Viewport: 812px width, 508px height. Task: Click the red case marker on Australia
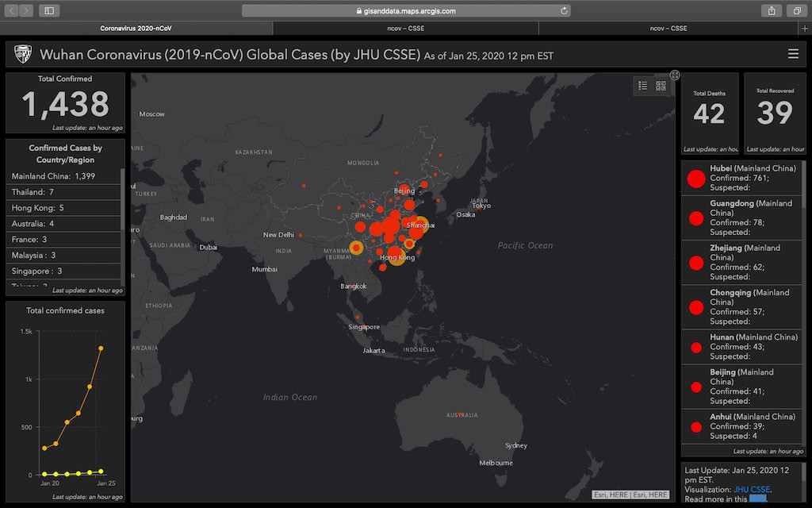coord(460,414)
